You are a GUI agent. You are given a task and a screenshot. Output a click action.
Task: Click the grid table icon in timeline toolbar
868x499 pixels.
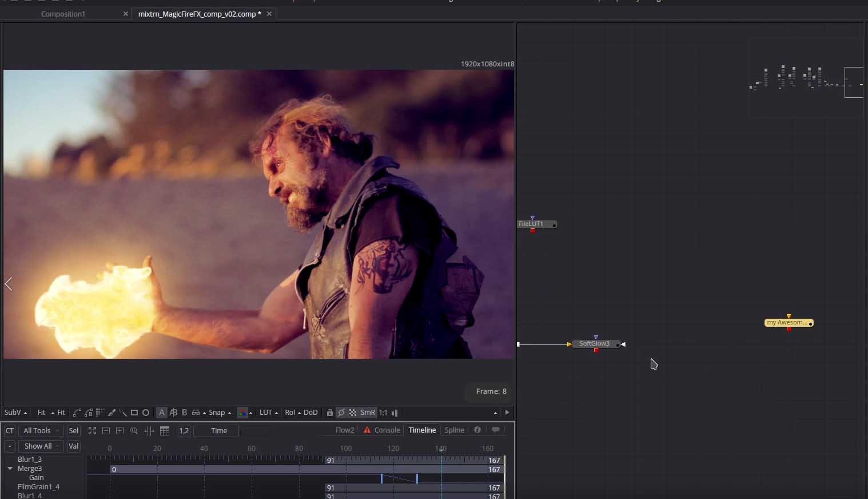pyautogui.click(x=165, y=431)
